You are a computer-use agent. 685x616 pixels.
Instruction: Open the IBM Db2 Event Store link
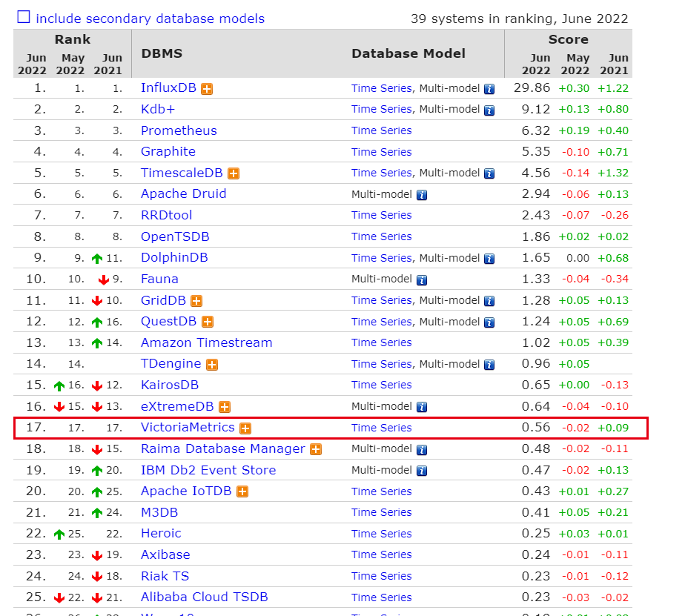[208, 471]
